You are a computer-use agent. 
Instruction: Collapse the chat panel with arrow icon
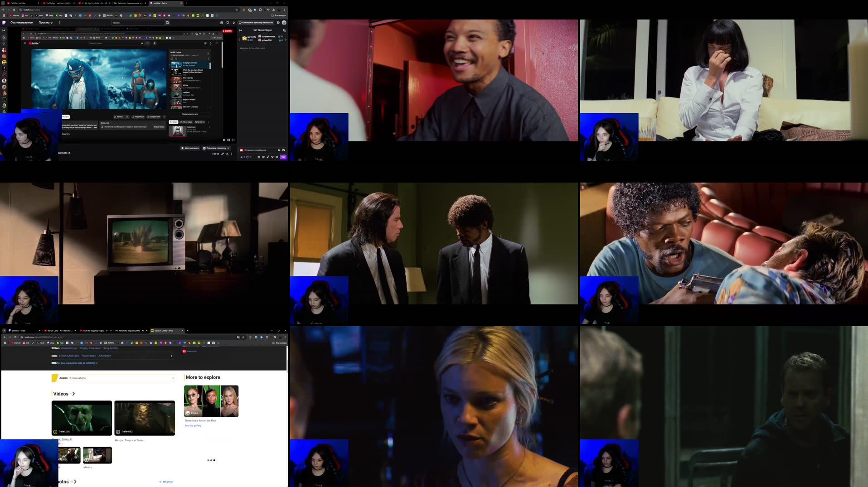point(241,30)
